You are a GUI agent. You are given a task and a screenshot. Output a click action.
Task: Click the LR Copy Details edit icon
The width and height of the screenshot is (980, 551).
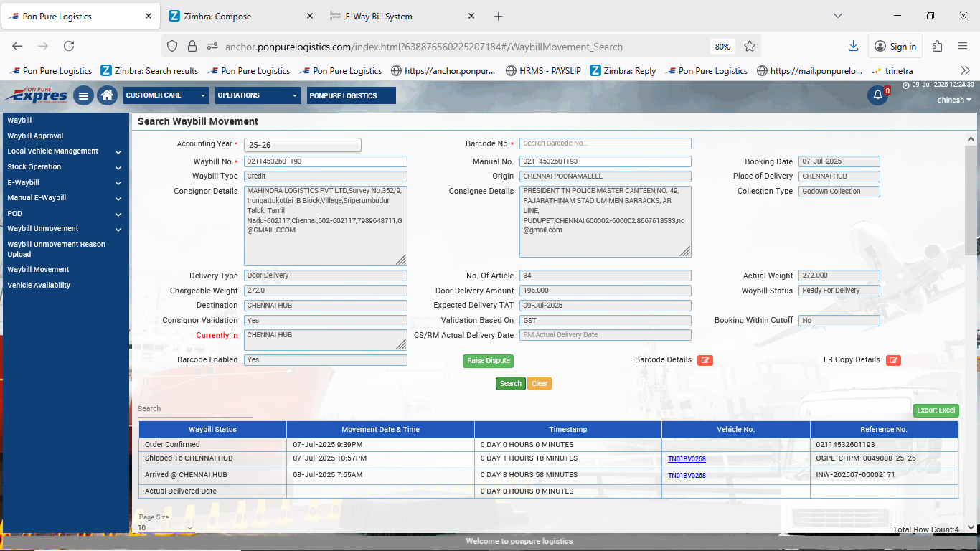tap(893, 360)
